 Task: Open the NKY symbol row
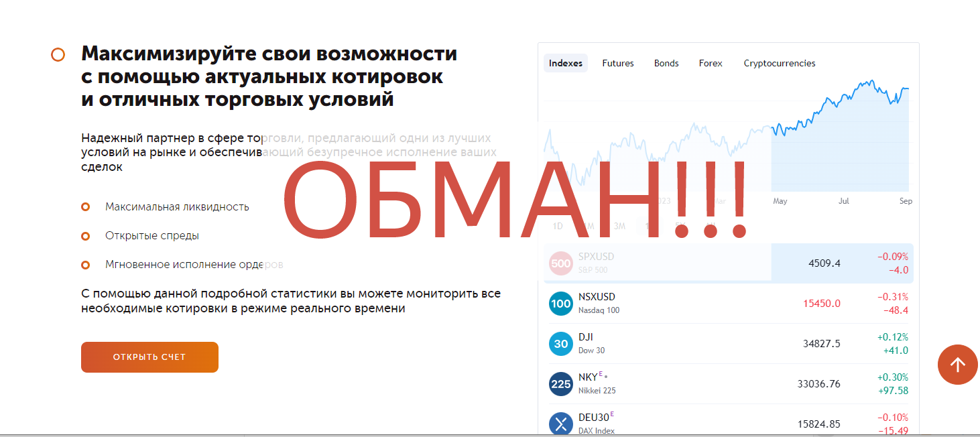[x=728, y=384]
